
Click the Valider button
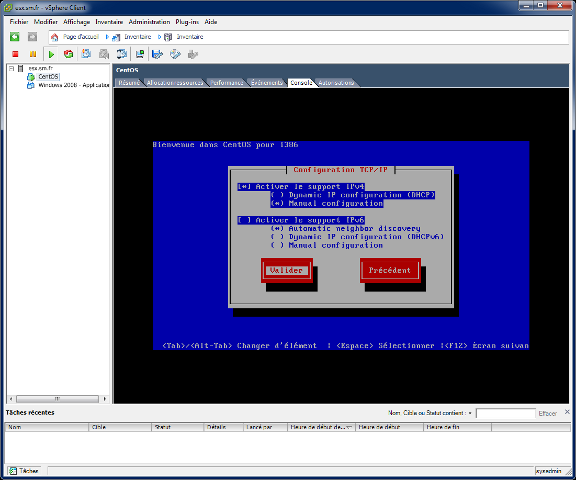click(287, 270)
